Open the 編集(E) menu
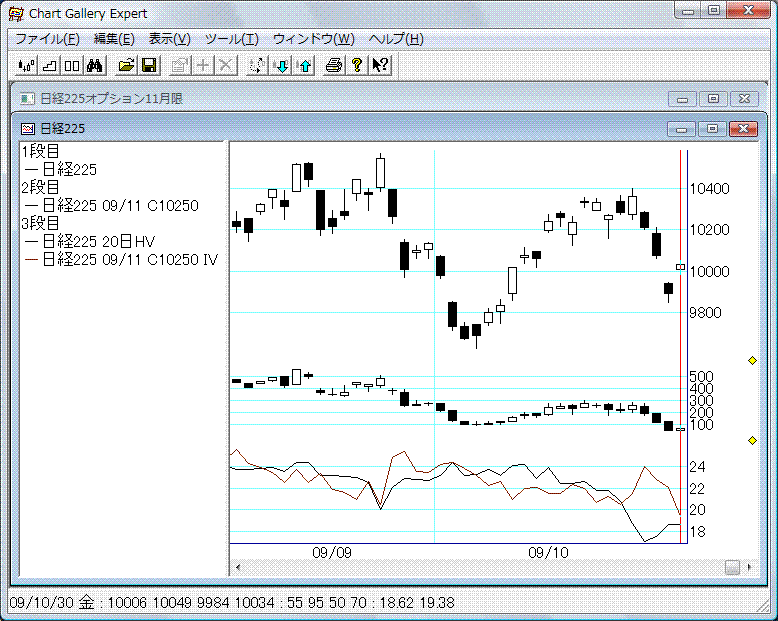 (113, 39)
